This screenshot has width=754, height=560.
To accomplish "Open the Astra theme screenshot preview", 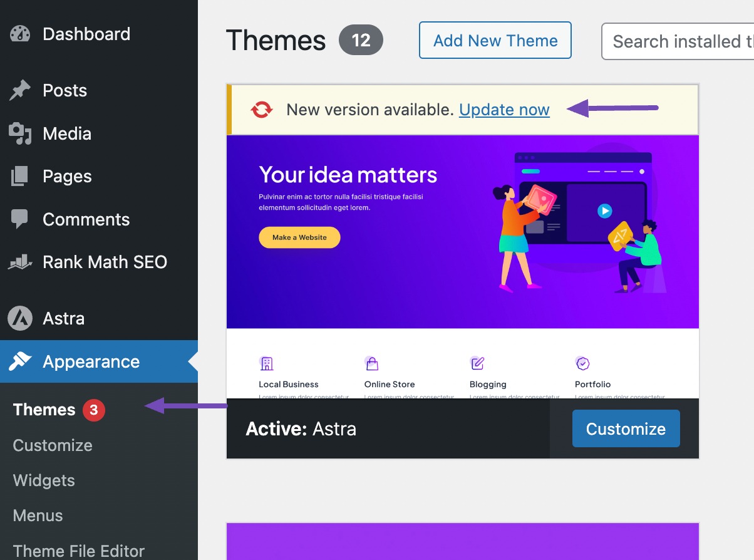I will coord(462,266).
